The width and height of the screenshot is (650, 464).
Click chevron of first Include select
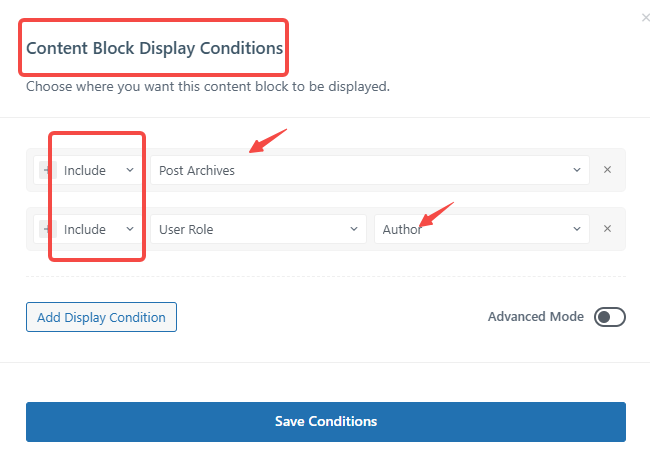[x=130, y=170]
